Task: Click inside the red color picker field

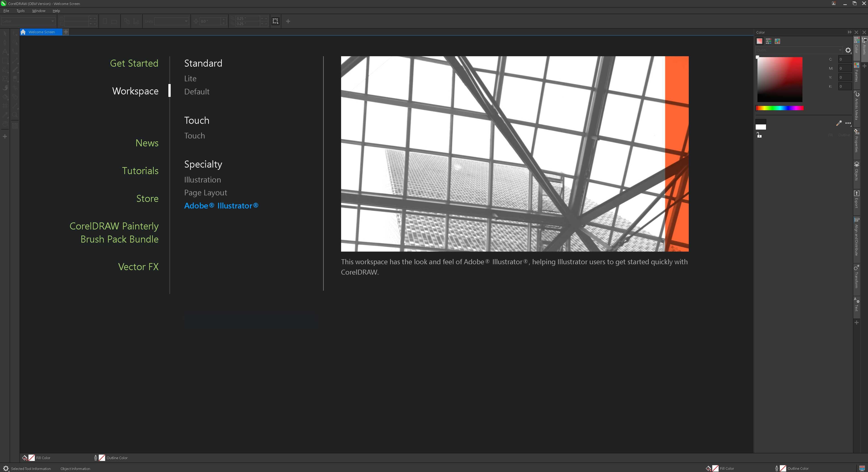Action: [780, 79]
